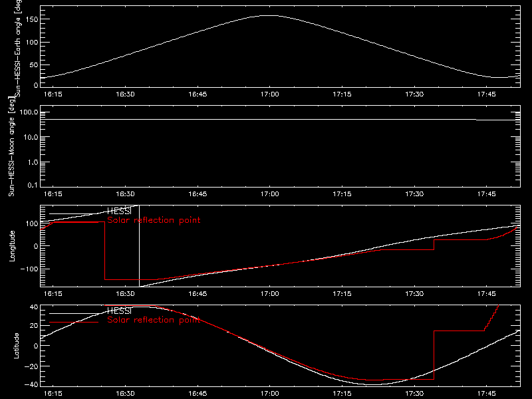Click 16:15 time label under Earth angle plot
This screenshot has width=532, height=399.
click(x=53, y=94)
